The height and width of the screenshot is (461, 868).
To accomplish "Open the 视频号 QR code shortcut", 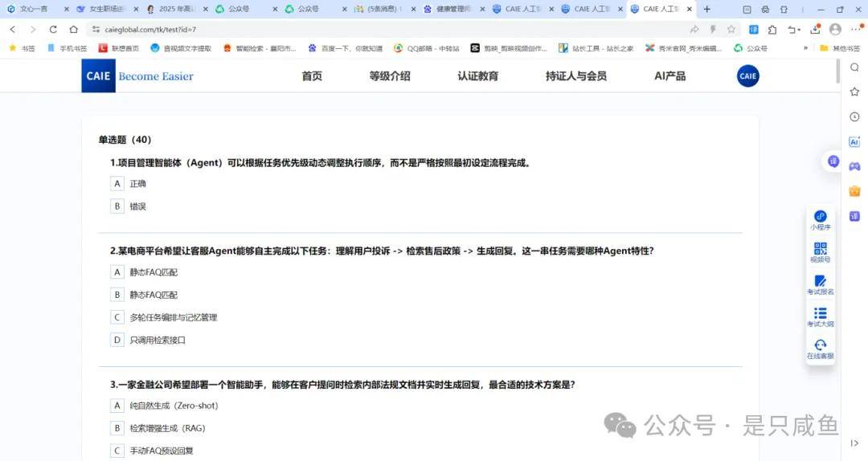I will click(x=821, y=252).
